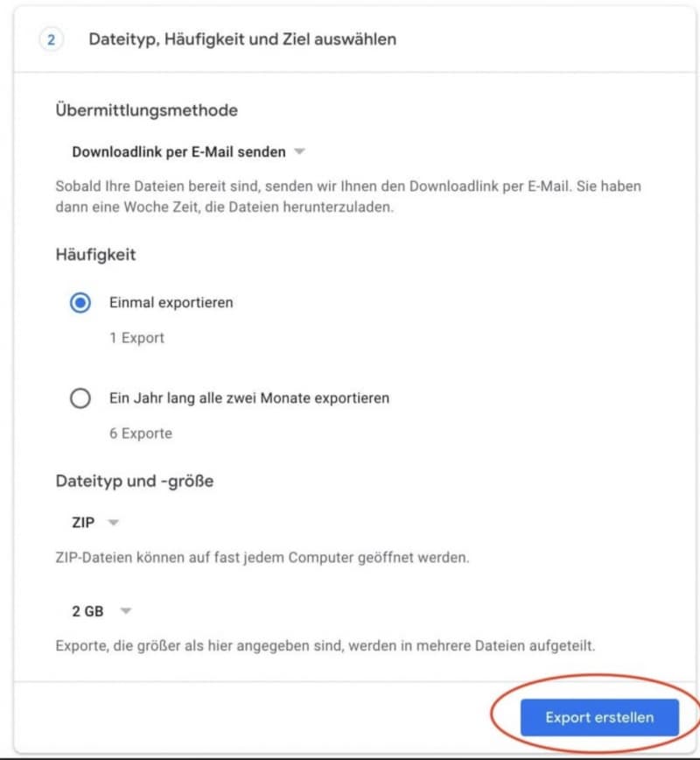Click the download link delivery description paragraph

pos(348,196)
